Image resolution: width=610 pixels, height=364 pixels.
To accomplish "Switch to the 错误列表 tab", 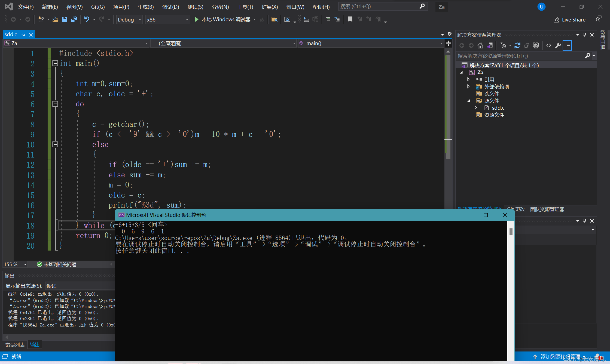I will [15, 345].
